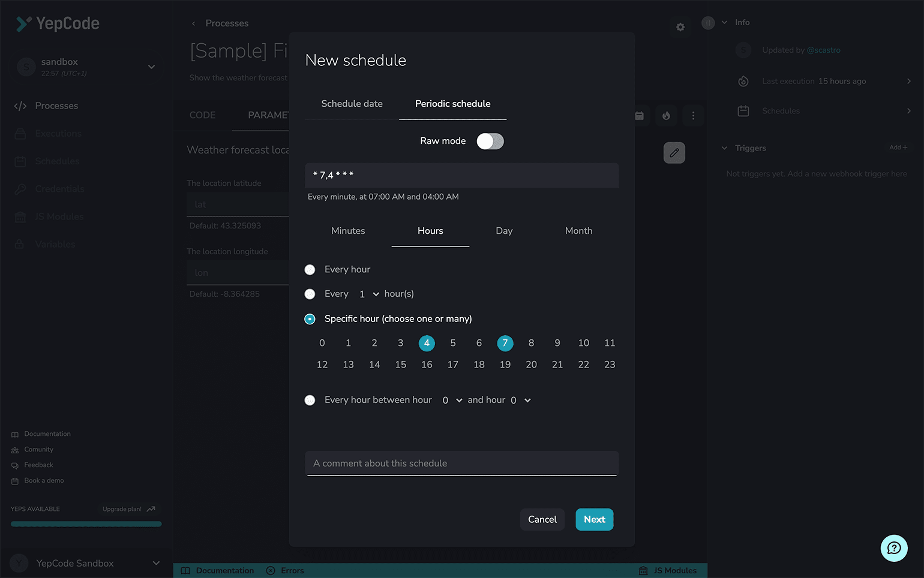The image size is (924, 578).
Task: Open the Minutes tab in schedule editor
Action: 348,231
